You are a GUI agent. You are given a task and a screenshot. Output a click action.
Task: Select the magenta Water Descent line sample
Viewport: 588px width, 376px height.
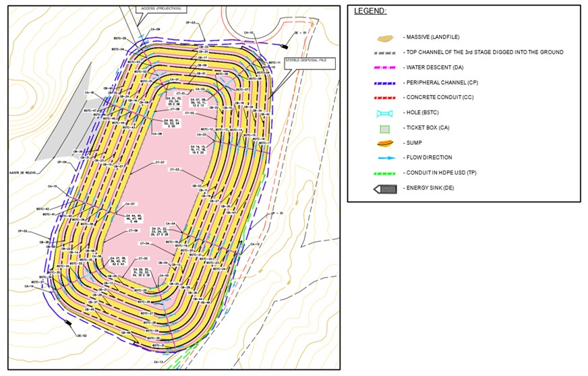[385, 67]
